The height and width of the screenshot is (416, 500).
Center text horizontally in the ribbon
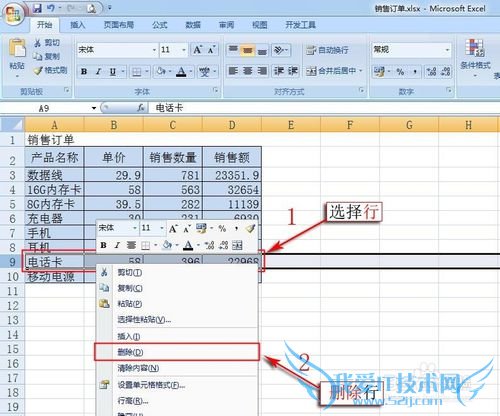248,71
